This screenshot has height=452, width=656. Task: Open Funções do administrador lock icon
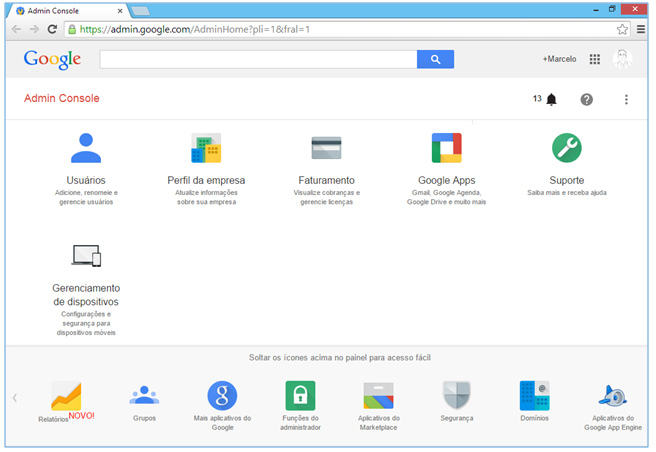point(300,395)
